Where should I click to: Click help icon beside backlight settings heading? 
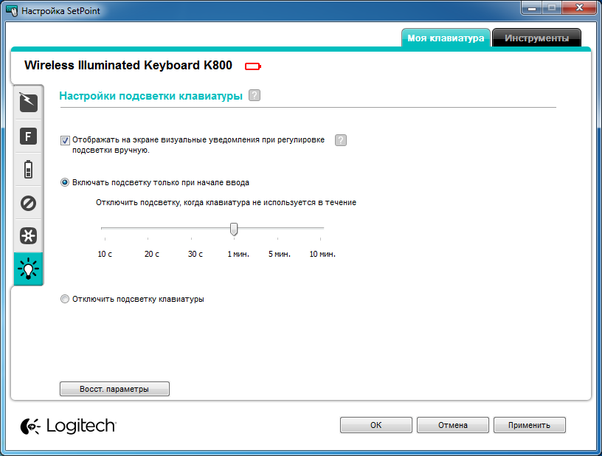click(x=254, y=95)
